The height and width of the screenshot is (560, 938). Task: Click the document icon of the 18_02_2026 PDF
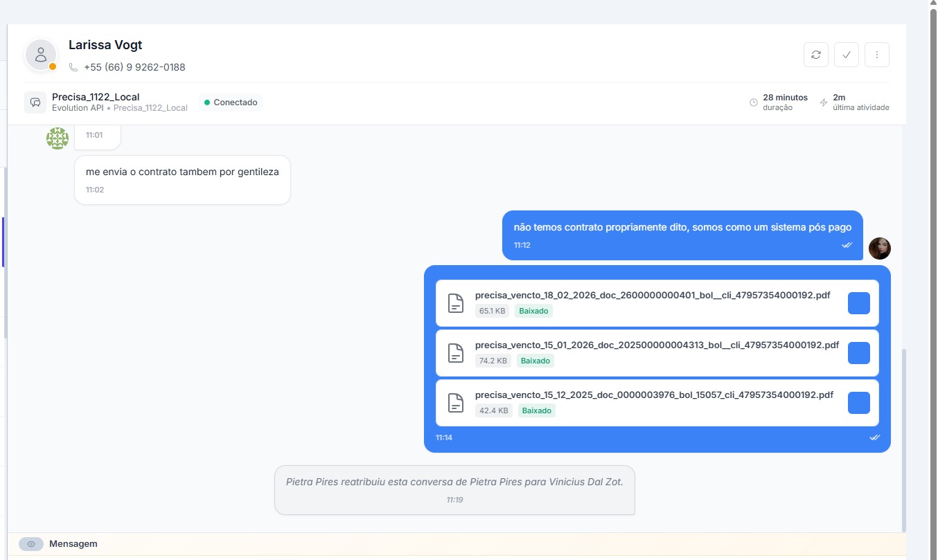(x=455, y=303)
